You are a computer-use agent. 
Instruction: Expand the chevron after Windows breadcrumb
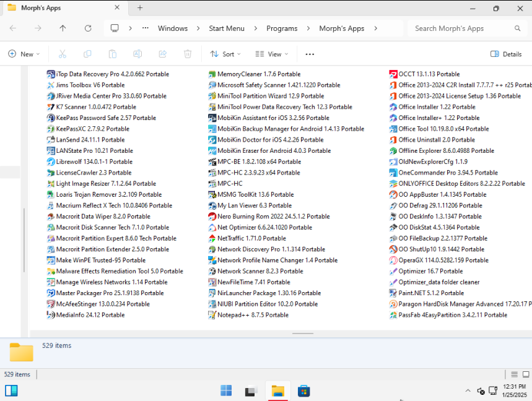198,28
